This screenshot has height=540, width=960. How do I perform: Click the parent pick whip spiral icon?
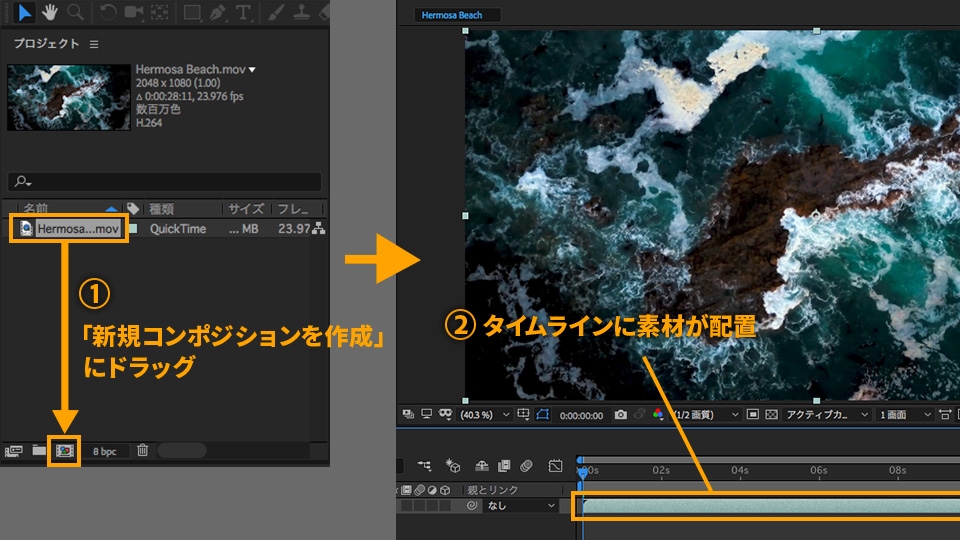point(471,506)
